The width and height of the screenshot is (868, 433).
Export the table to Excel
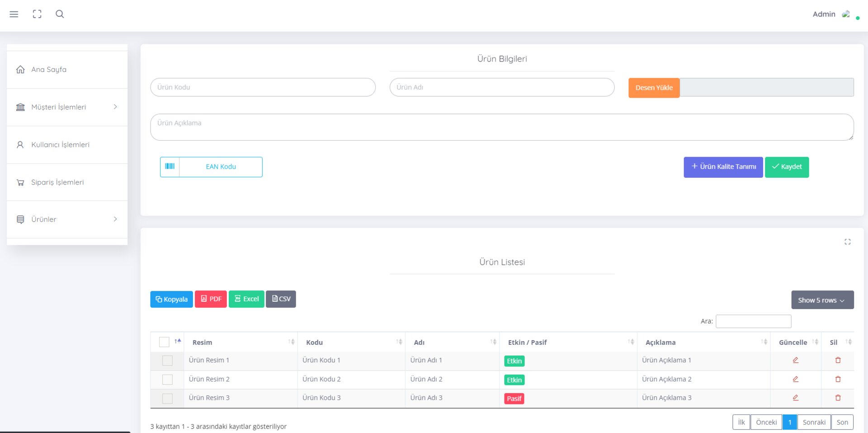click(x=246, y=299)
